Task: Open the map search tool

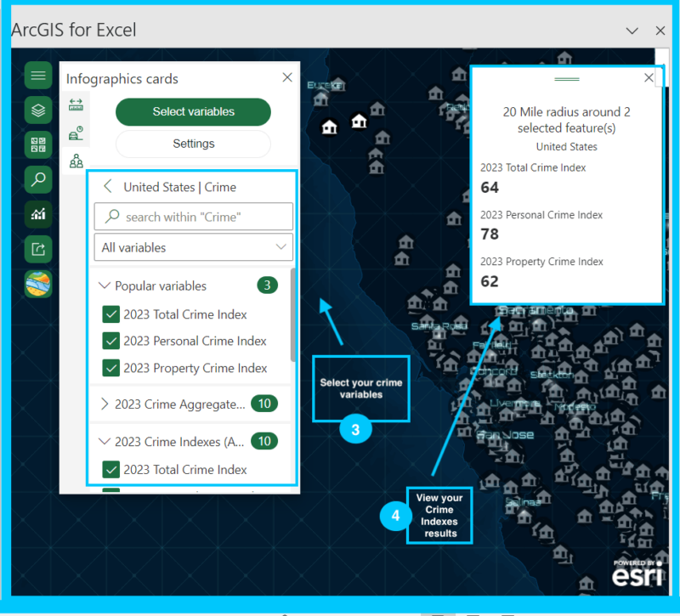Action: coord(38,179)
